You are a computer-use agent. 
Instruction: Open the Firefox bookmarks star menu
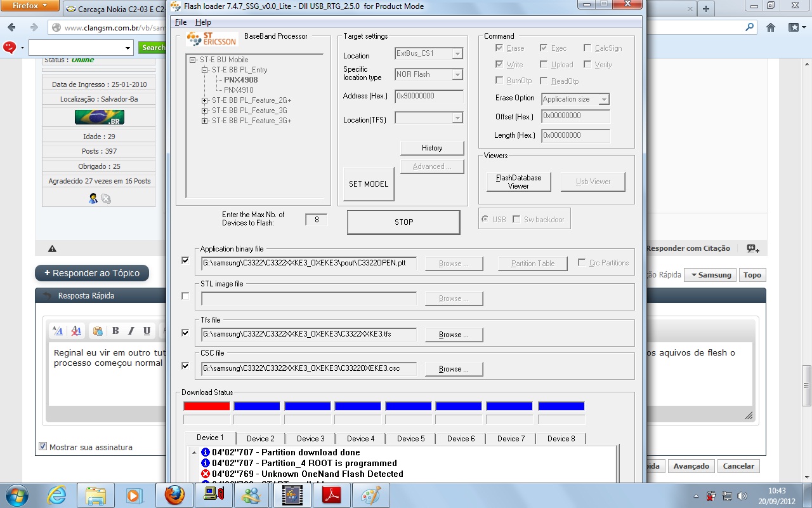coord(796,27)
